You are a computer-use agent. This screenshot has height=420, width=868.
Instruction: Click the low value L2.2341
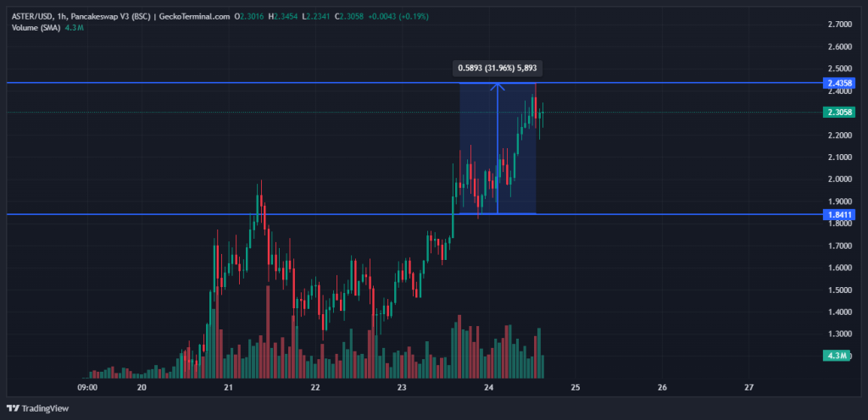tap(317, 17)
